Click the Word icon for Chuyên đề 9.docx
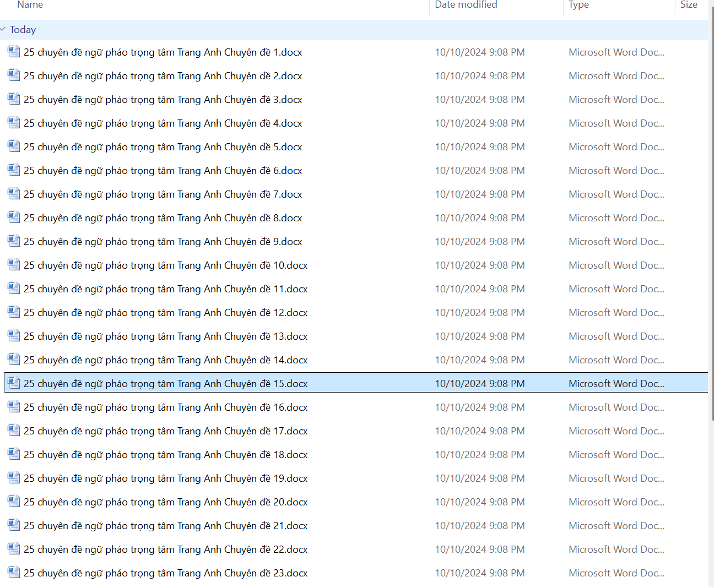 pos(14,241)
